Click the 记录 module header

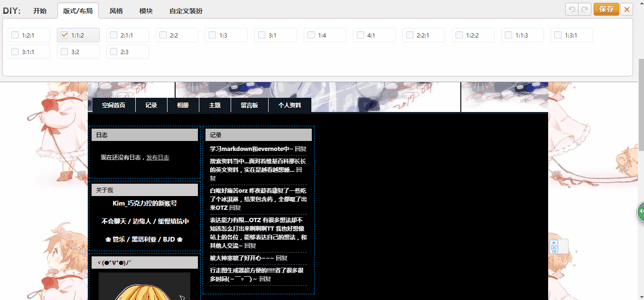(259, 135)
